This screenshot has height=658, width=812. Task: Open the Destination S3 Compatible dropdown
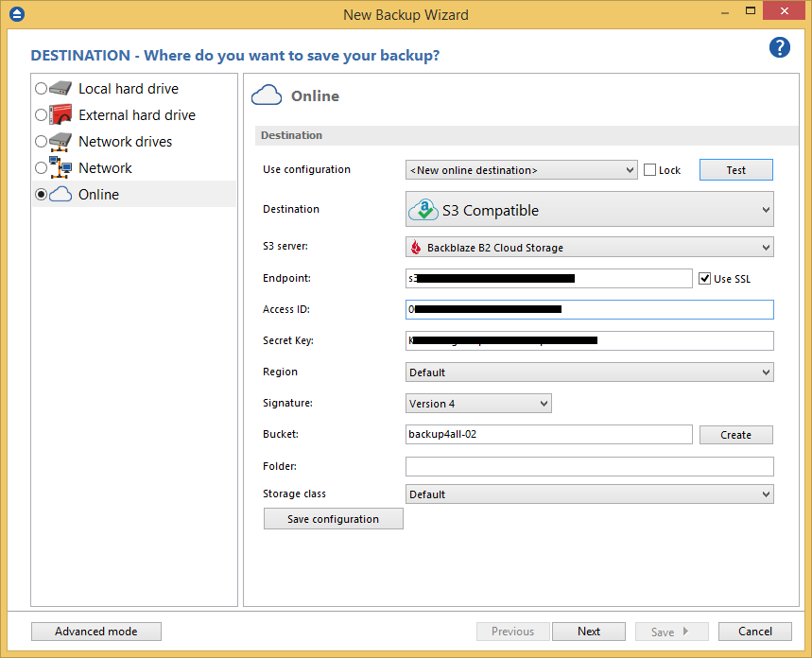pos(589,209)
